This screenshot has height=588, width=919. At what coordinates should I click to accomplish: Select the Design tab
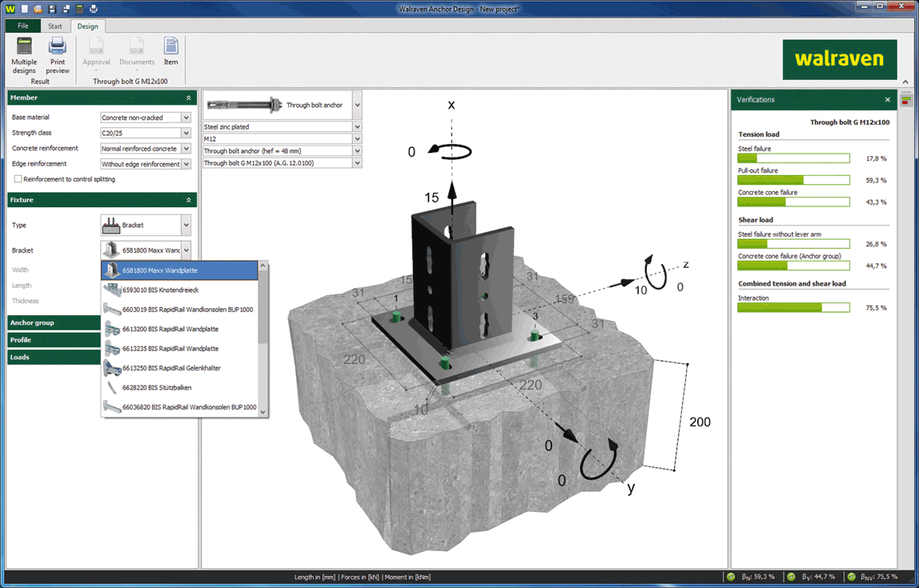(88, 26)
